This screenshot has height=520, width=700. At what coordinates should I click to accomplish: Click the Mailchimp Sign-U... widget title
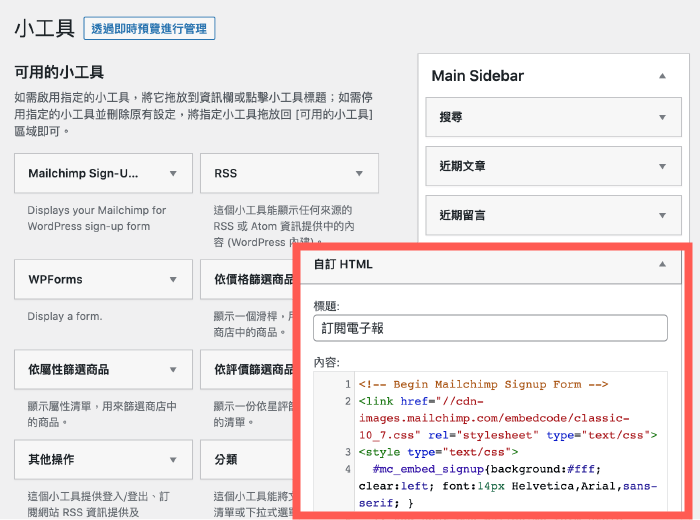coord(83,173)
